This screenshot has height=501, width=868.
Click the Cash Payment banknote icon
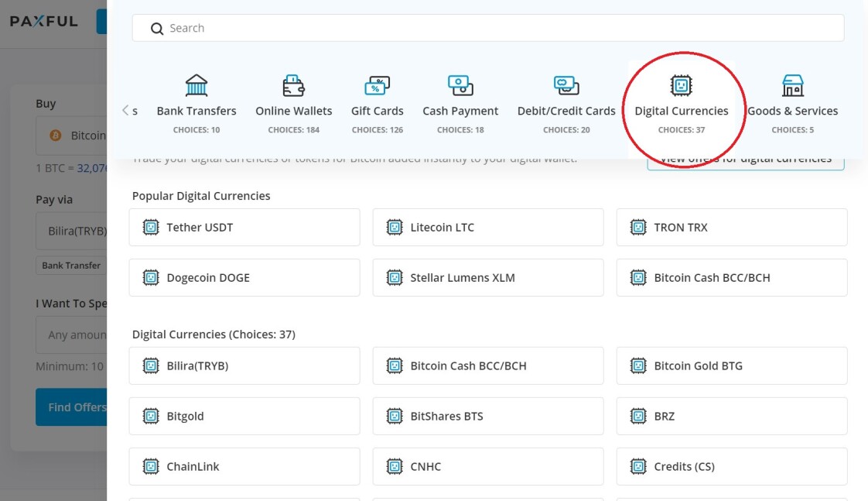pos(460,85)
